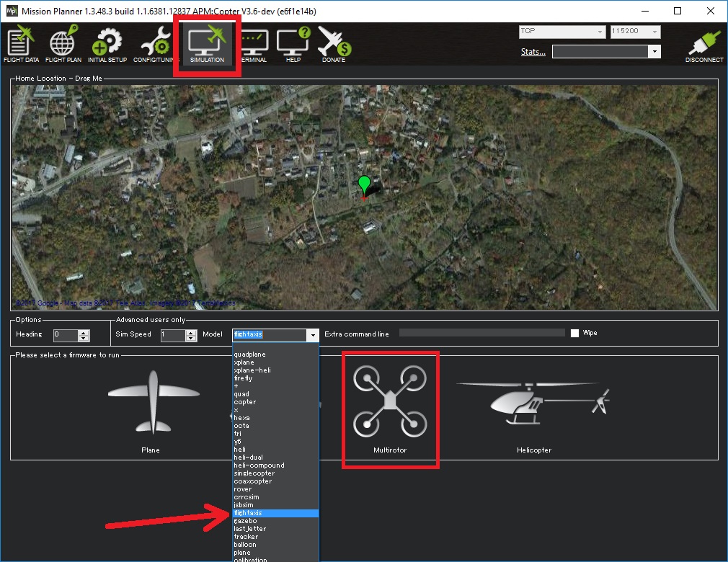Open the Initial Setup screen

pyautogui.click(x=107, y=43)
